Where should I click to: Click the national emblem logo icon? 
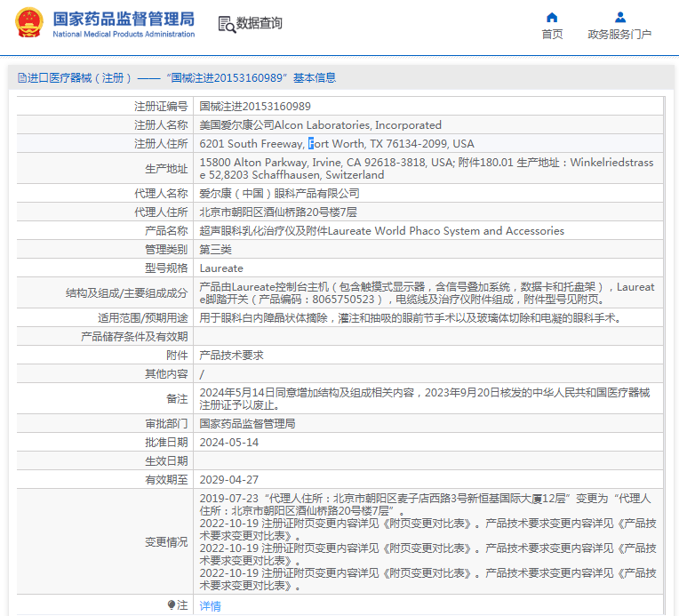(x=29, y=22)
